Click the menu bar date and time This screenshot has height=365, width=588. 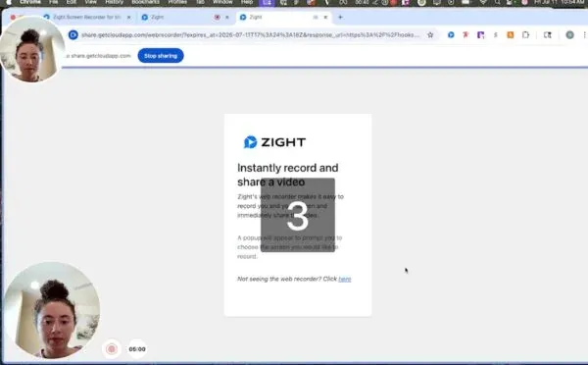(x=560, y=2)
